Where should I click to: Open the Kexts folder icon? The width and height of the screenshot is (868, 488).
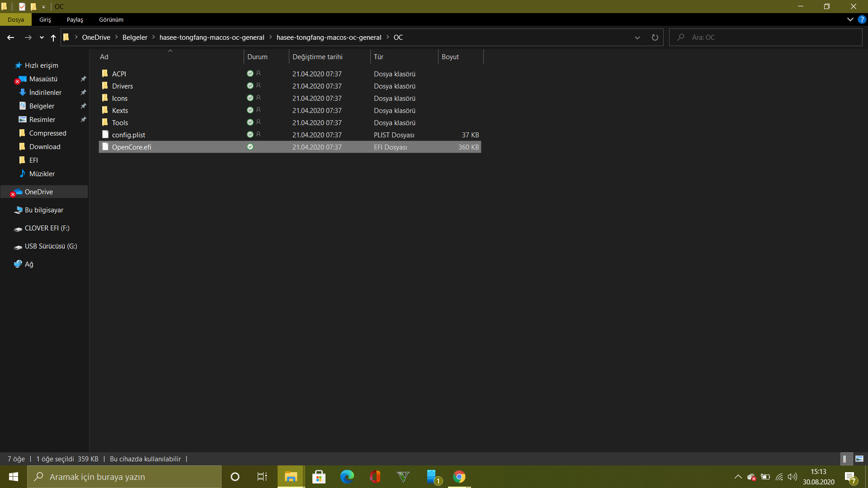click(x=105, y=110)
